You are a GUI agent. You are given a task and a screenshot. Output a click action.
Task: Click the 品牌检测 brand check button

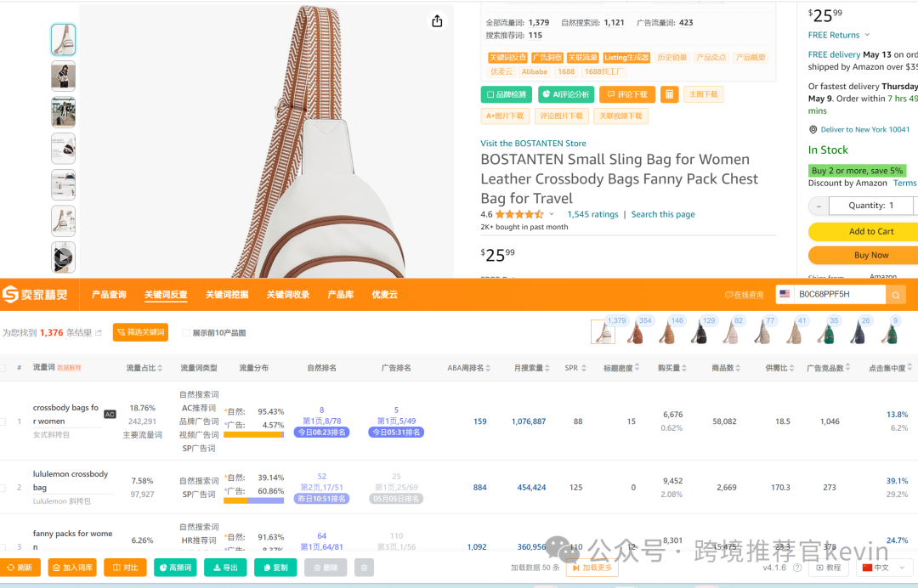click(x=507, y=94)
